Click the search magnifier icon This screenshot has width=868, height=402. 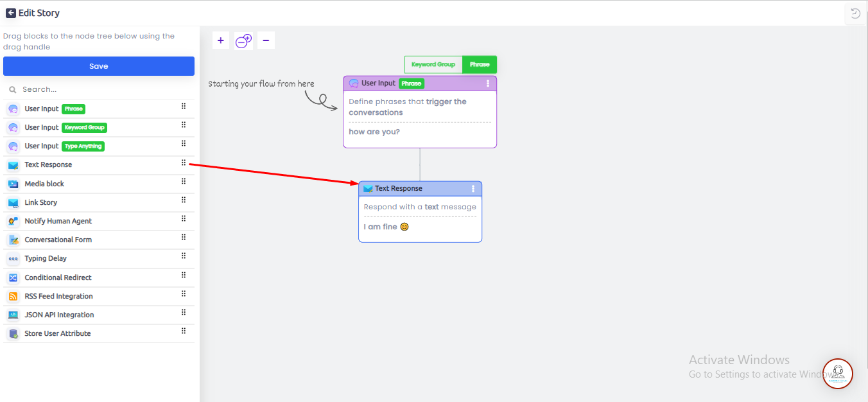point(13,90)
